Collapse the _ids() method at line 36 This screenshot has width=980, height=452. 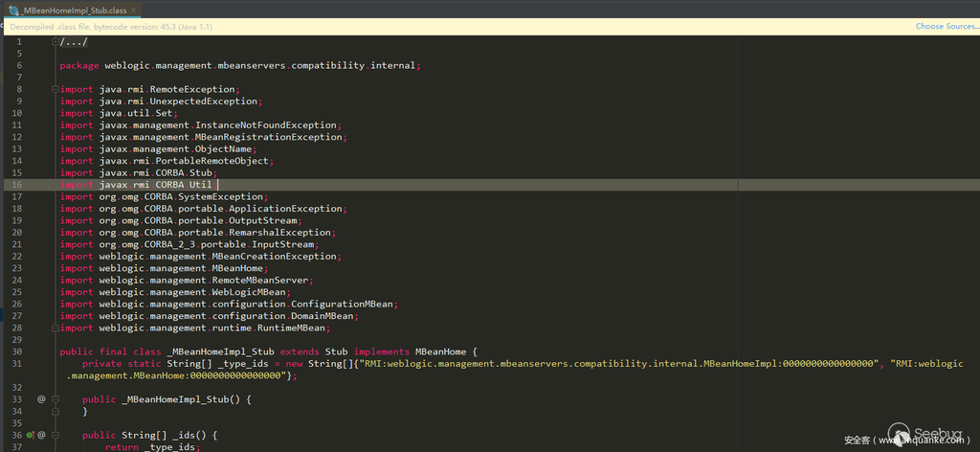coord(55,435)
